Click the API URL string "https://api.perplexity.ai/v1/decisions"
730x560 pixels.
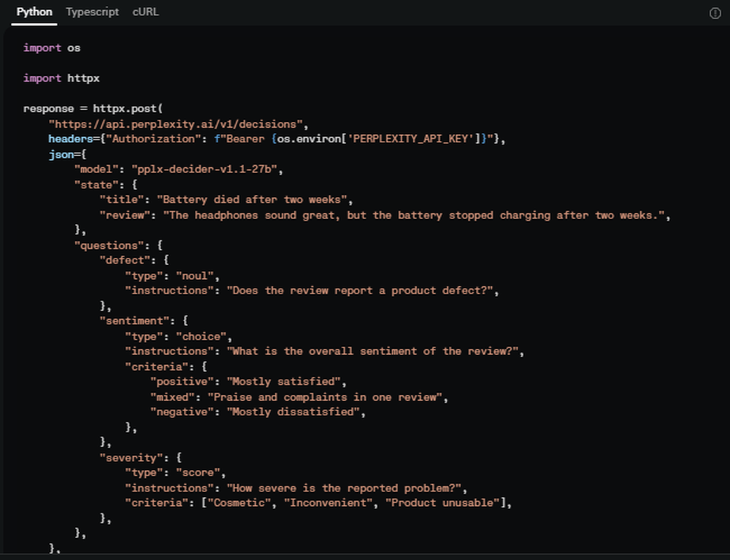pos(176,124)
